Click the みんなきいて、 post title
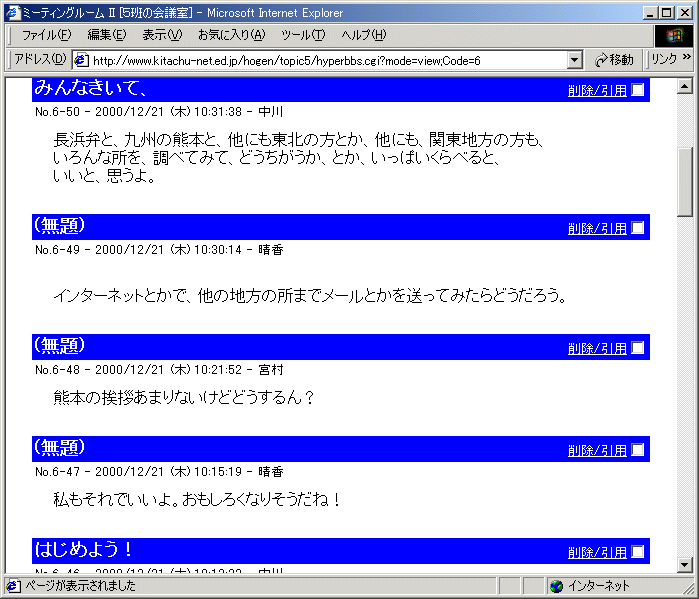 90,88
